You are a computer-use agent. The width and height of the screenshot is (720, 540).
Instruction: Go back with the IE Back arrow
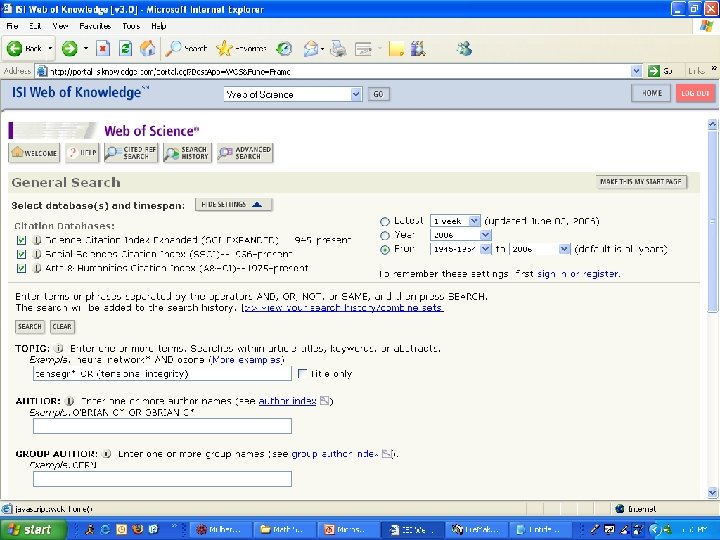coord(24,48)
